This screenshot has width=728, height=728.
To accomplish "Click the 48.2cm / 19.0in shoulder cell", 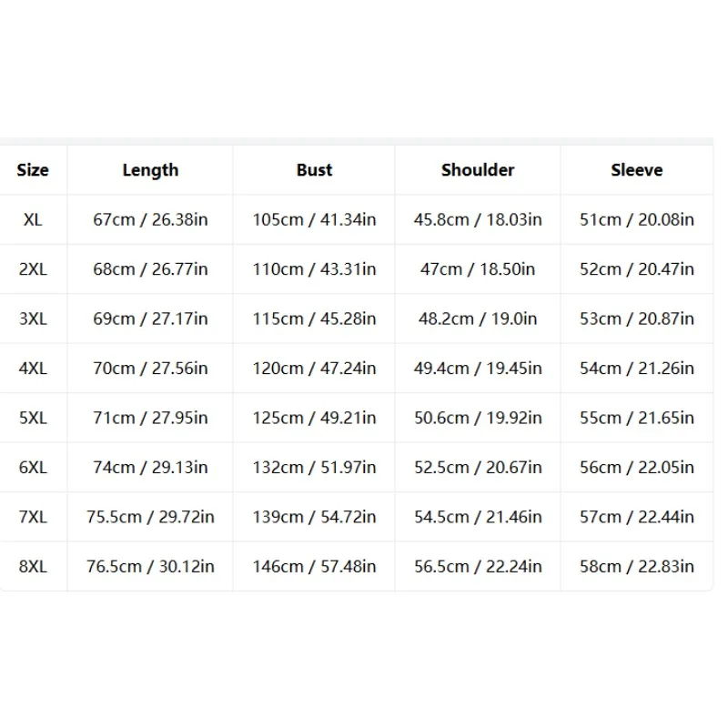I will (478, 319).
